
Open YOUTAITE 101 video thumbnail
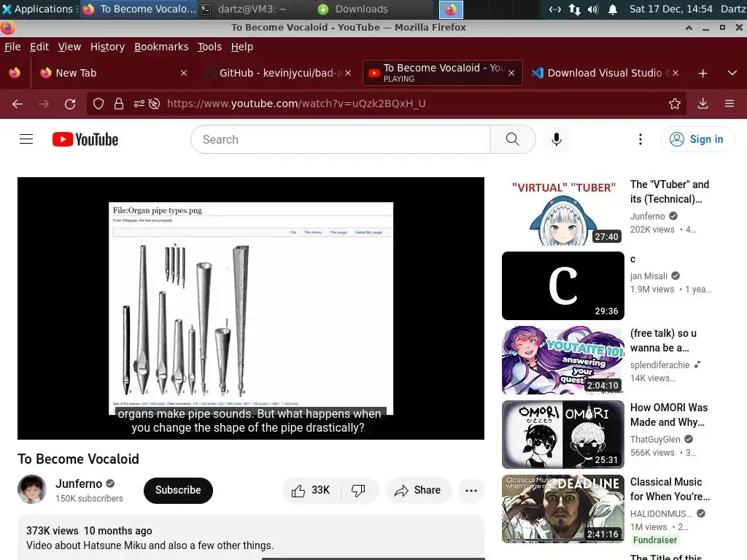(562, 360)
